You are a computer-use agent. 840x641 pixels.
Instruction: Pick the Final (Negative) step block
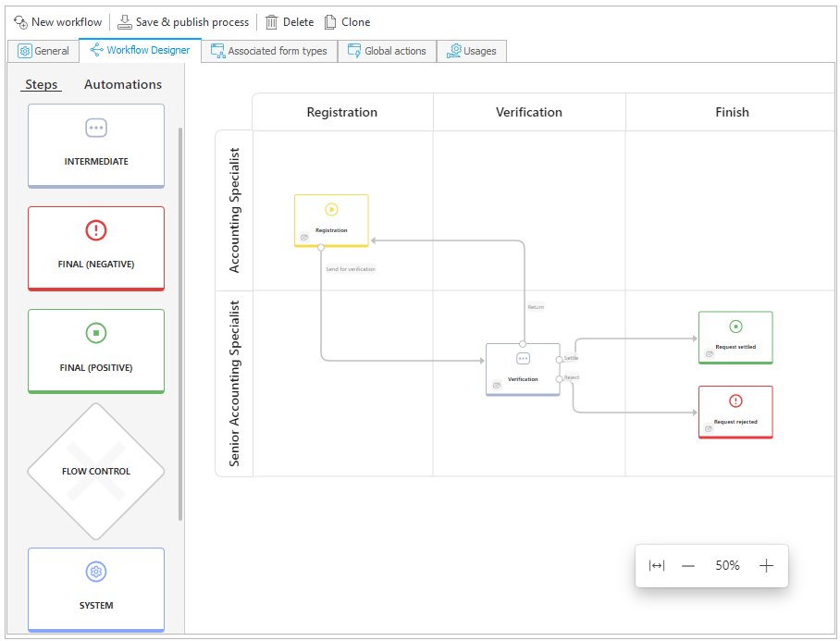(96, 248)
